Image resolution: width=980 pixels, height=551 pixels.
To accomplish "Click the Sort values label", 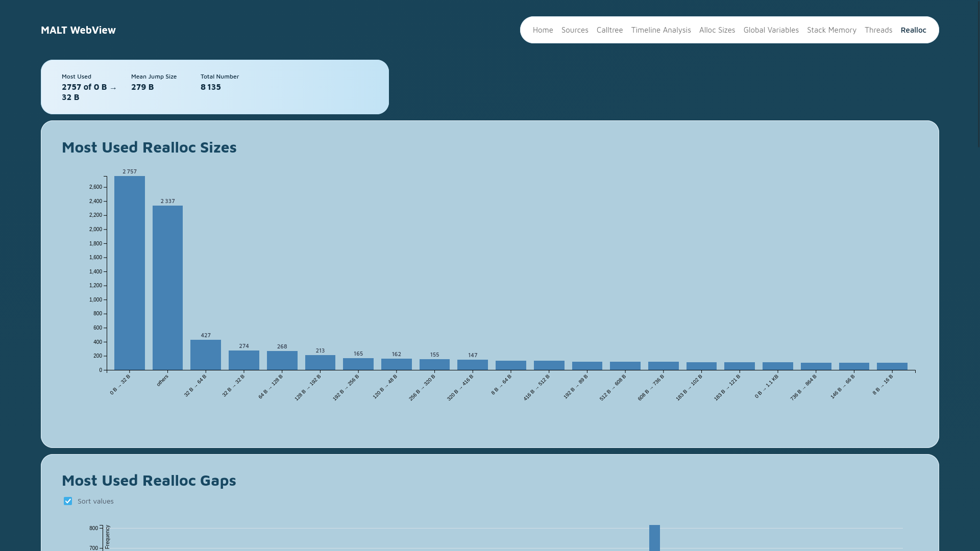I will click(95, 501).
